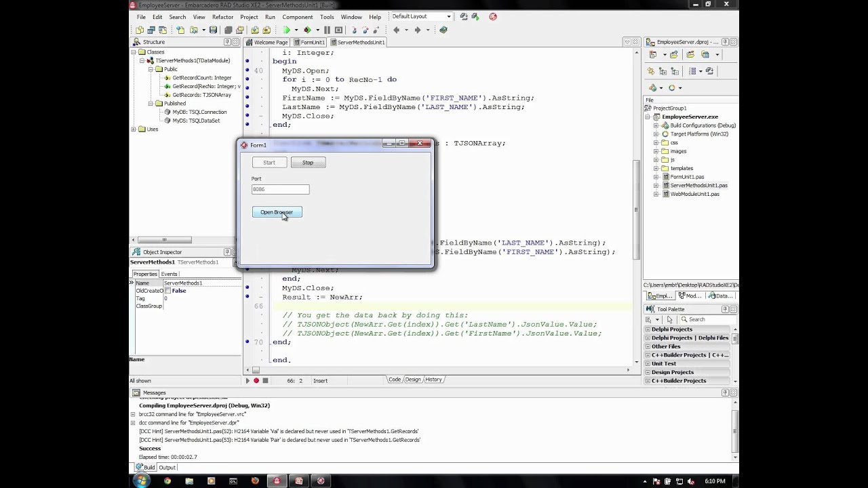Click the Stop button in Form1
The width and height of the screenshot is (868, 488).
(x=308, y=163)
